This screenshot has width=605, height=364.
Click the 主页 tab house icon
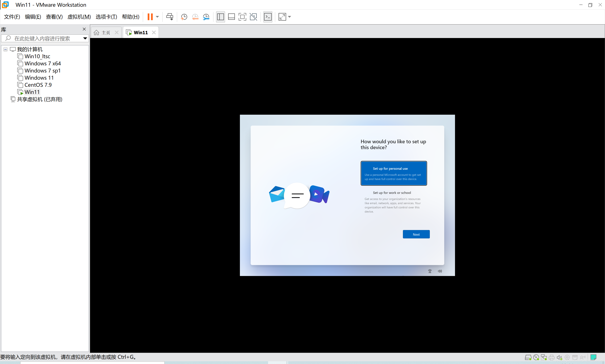click(x=96, y=33)
